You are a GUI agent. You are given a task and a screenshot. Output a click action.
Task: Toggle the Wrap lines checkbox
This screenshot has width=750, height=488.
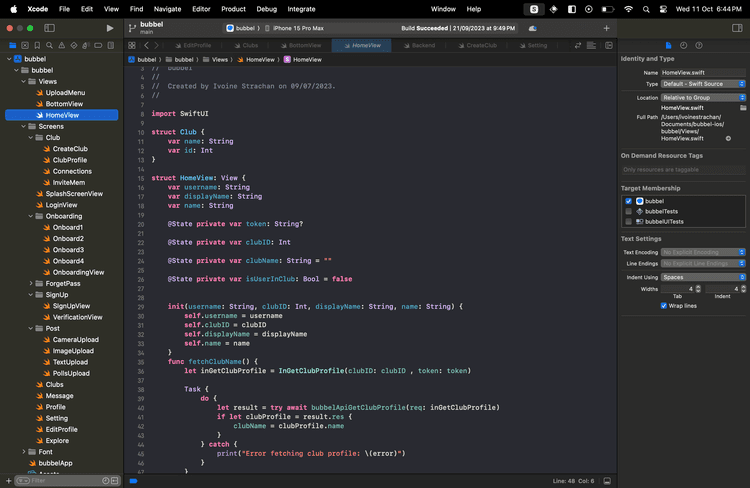(663, 306)
